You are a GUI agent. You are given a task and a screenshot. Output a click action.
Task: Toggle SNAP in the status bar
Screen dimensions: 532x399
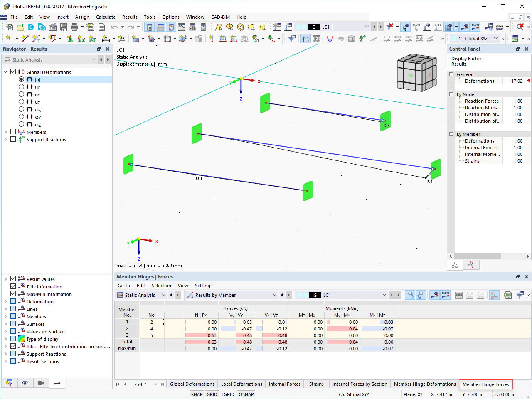click(197, 394)
